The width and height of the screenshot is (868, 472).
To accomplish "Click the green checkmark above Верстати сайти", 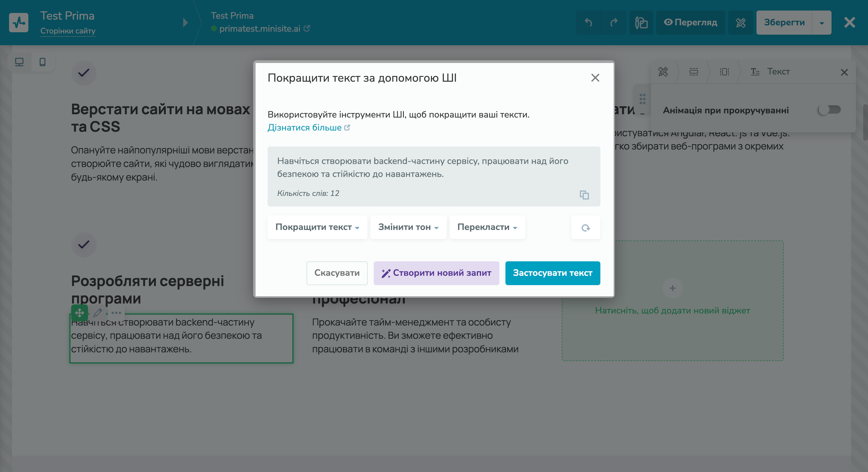I will [x=83, y=73].
